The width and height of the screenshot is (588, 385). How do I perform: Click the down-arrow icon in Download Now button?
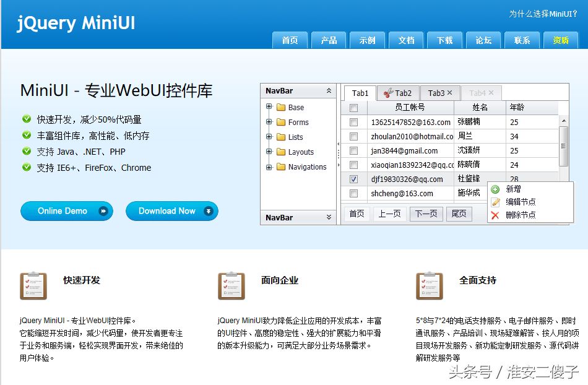(209, 211)
